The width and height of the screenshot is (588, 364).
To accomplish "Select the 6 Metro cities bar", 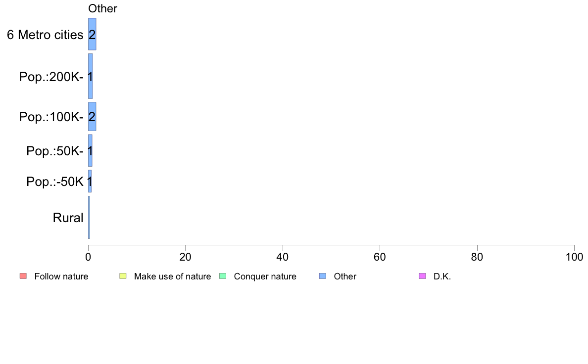I will point(92,34).
